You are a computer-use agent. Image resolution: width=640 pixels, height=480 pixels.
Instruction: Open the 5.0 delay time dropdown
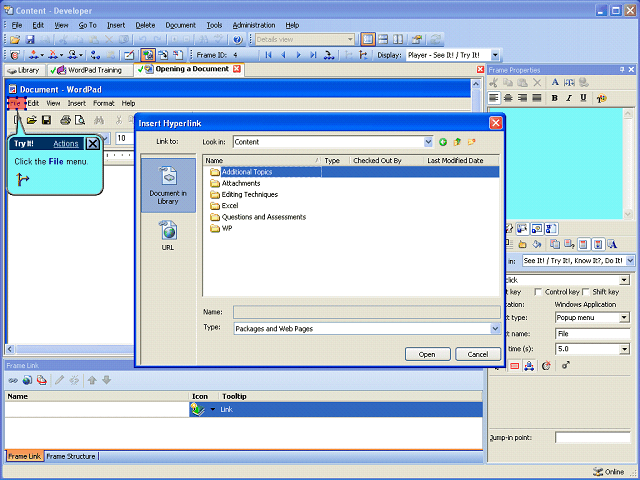pos(624,349)
